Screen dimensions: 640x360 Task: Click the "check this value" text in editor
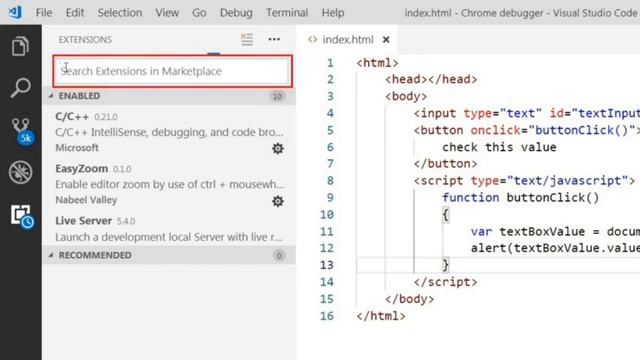point(499,147)
